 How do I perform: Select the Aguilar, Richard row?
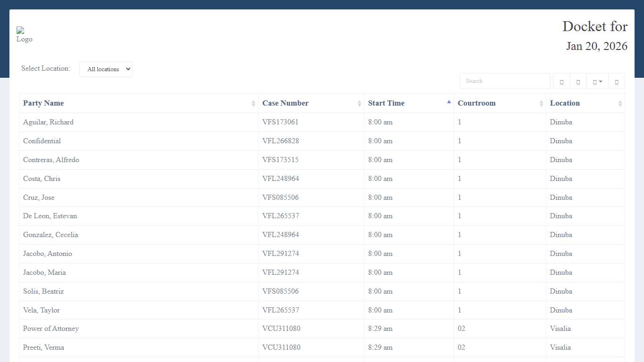[48, 122]
